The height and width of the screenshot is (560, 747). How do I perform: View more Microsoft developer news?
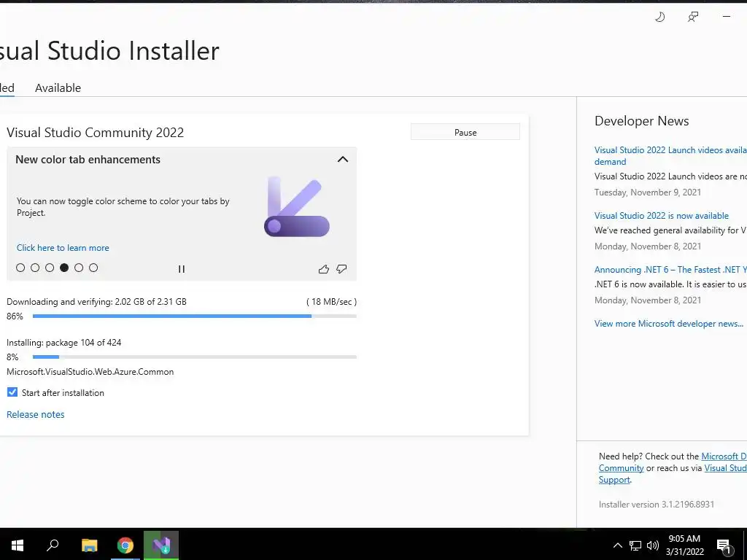coord(669,323)
